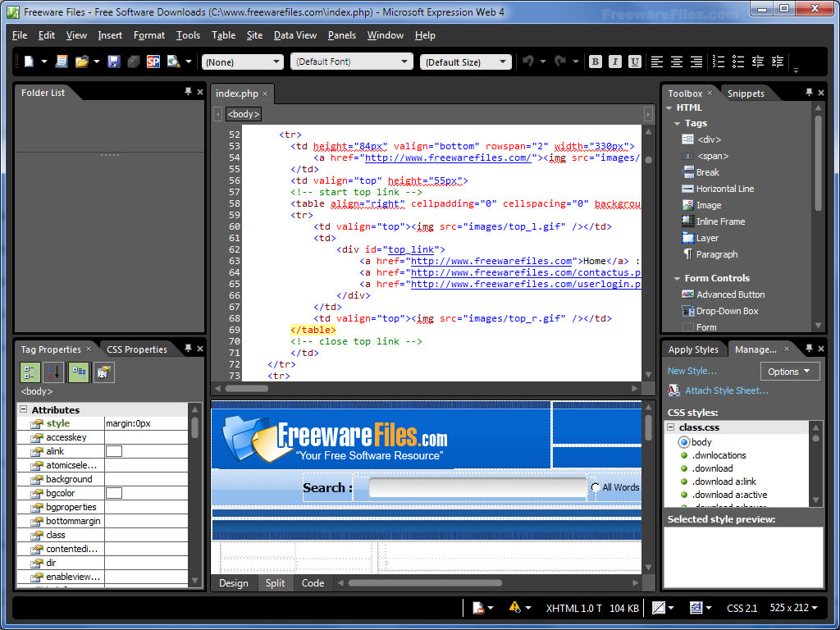This screenshot has width=840, height=630.
Task: Click the Save icon in the toolbar
Action: [x=113, y=62]
